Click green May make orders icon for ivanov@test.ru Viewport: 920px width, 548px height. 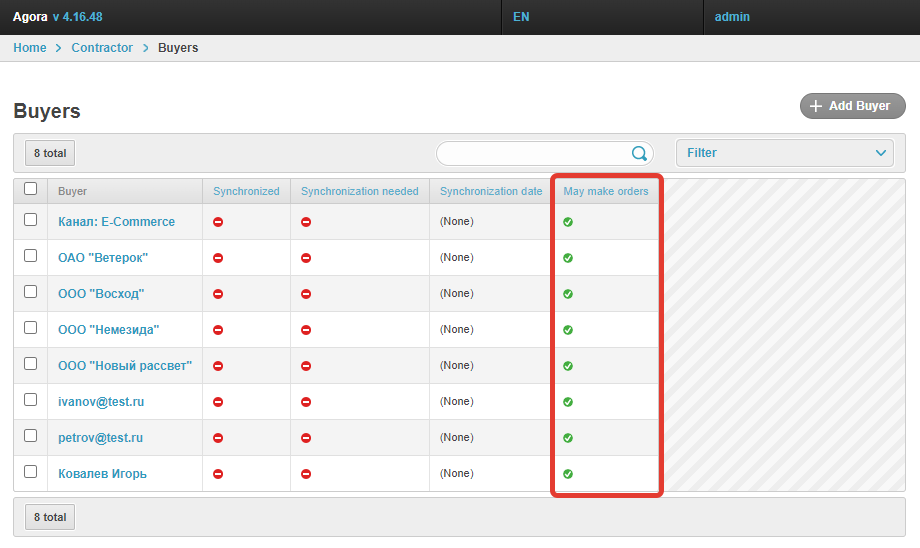(568, 402)
